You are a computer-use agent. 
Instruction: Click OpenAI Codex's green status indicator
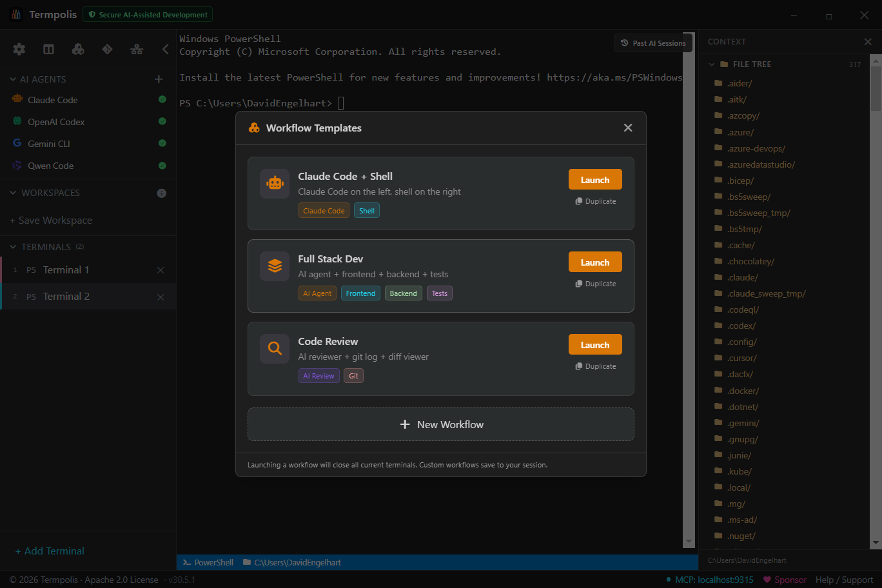point(162,121)
